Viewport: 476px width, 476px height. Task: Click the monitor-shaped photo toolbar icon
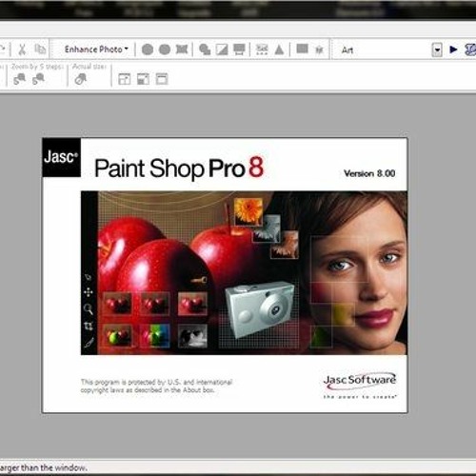coord(239,50)
